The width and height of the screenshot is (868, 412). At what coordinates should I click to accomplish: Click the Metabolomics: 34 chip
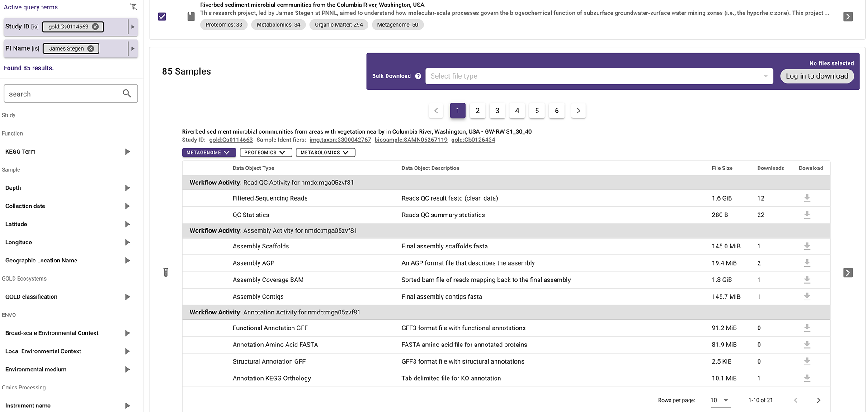tap(278, 25)
